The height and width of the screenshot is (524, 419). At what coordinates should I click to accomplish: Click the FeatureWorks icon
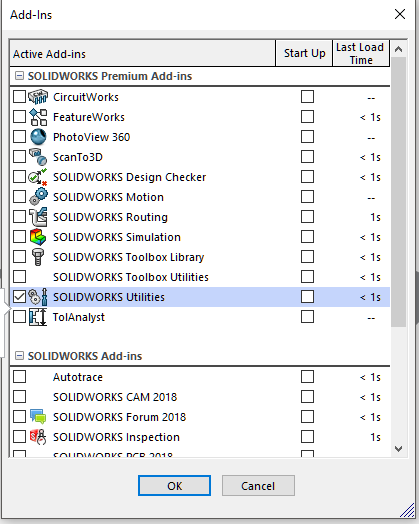click(38, 117)
